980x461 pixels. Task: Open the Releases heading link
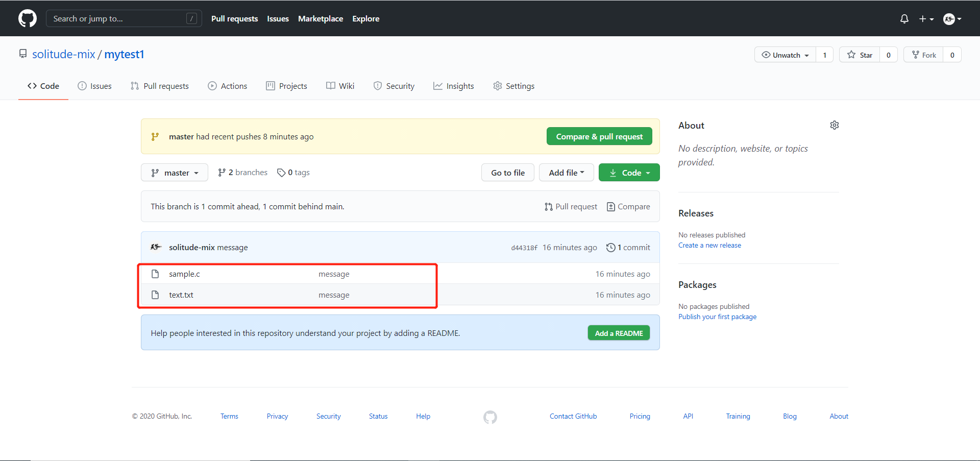pyautogui.click(x=696, y=213)
